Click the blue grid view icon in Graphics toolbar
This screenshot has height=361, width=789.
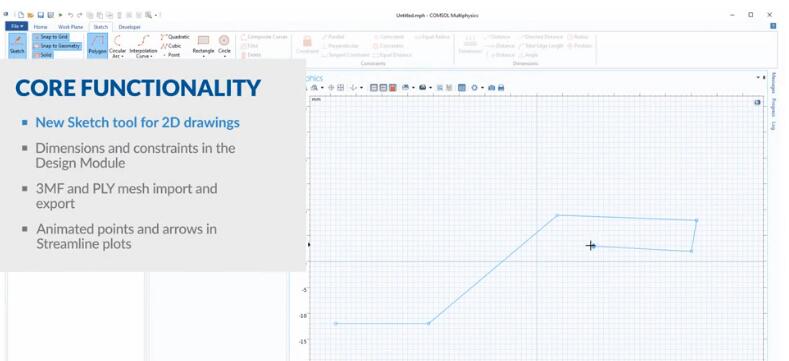click(462, 88)
